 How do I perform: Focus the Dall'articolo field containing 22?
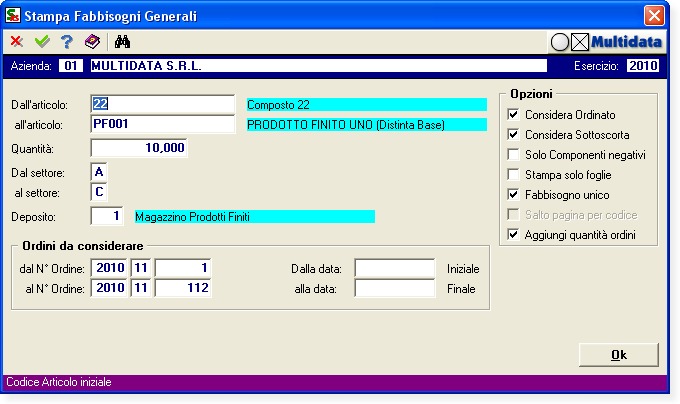pos(163,104)
